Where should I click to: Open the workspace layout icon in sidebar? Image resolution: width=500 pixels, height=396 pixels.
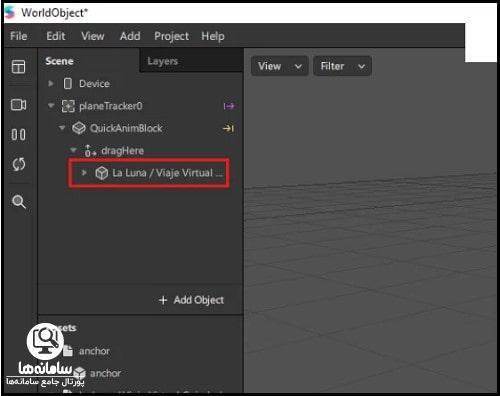pyautogui.click(x=18, y=66)
